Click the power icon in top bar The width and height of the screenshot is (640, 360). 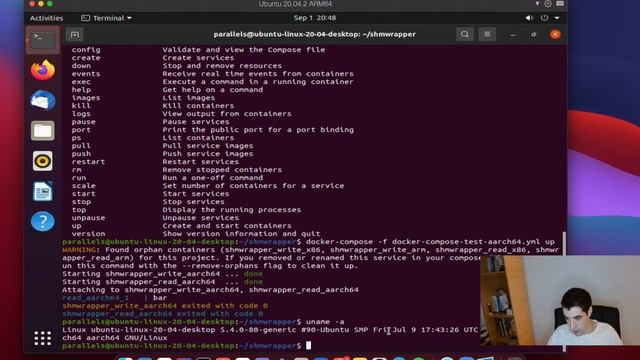pyautogui.click(x=544, y=18)
